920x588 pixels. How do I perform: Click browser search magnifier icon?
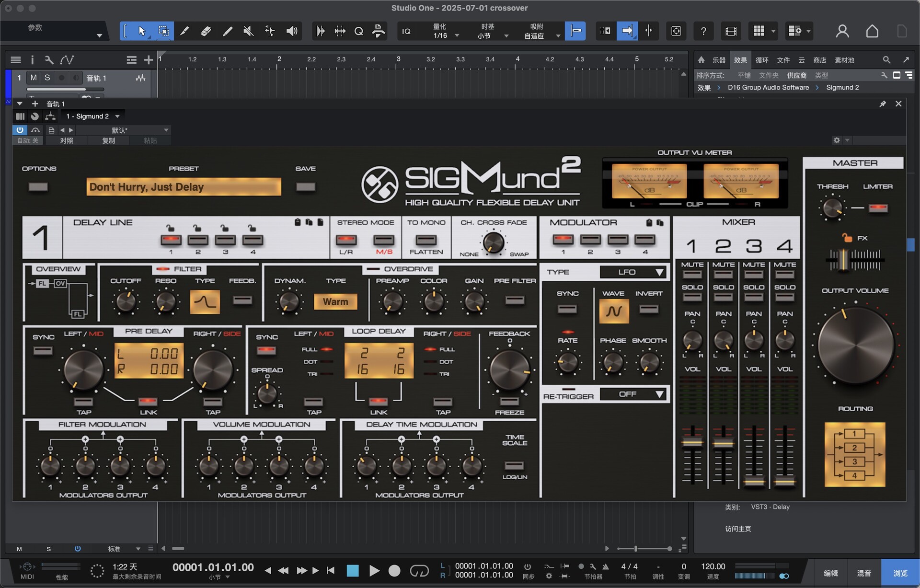point(886,60)
